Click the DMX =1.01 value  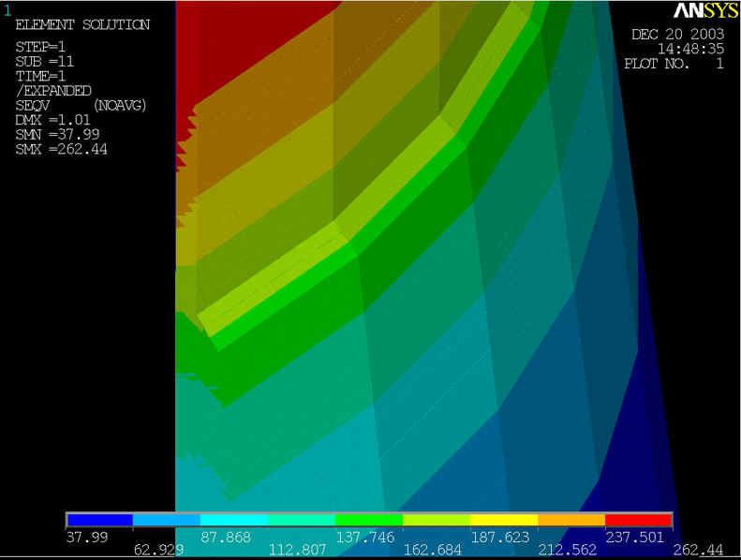point(52,120)
